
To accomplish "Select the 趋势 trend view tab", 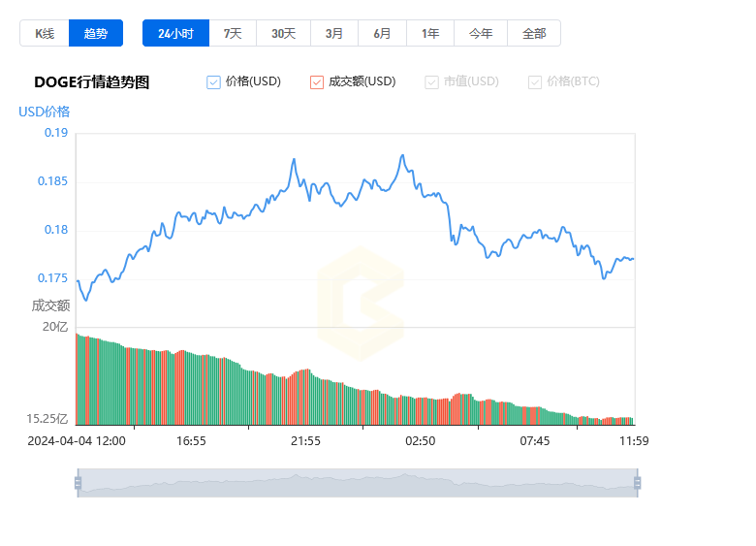I will coord(96,33).
